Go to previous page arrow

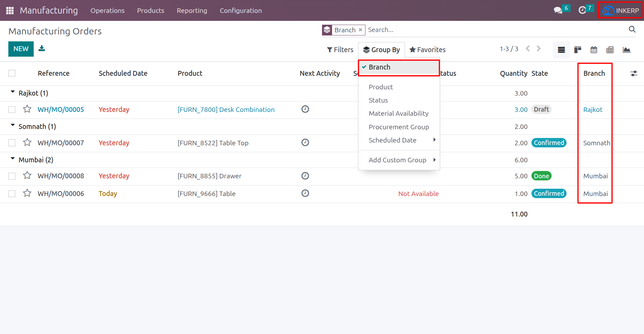click(x=528, y=49)
